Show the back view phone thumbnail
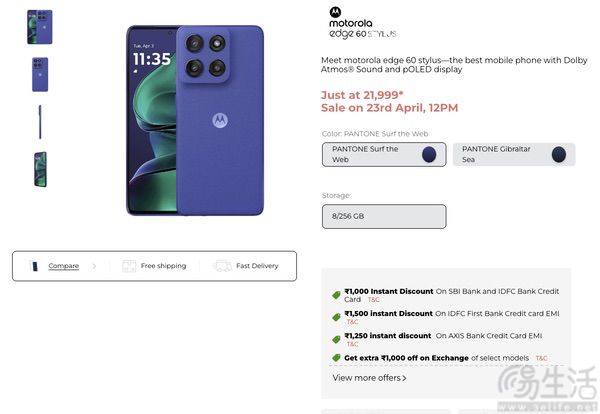 (40, 75)
